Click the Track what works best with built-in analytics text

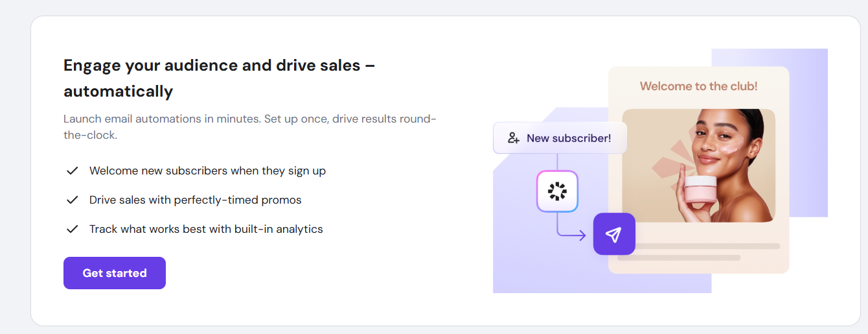[206, 229]
